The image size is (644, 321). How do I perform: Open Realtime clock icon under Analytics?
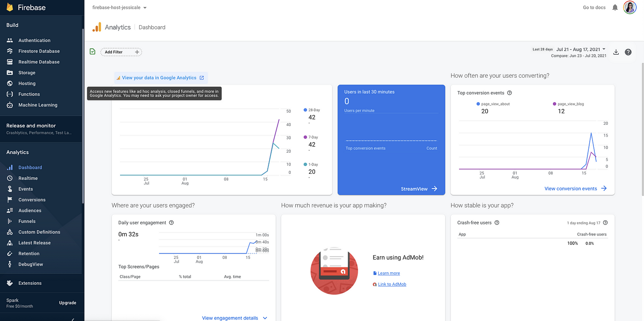click(x=10, y=178)
